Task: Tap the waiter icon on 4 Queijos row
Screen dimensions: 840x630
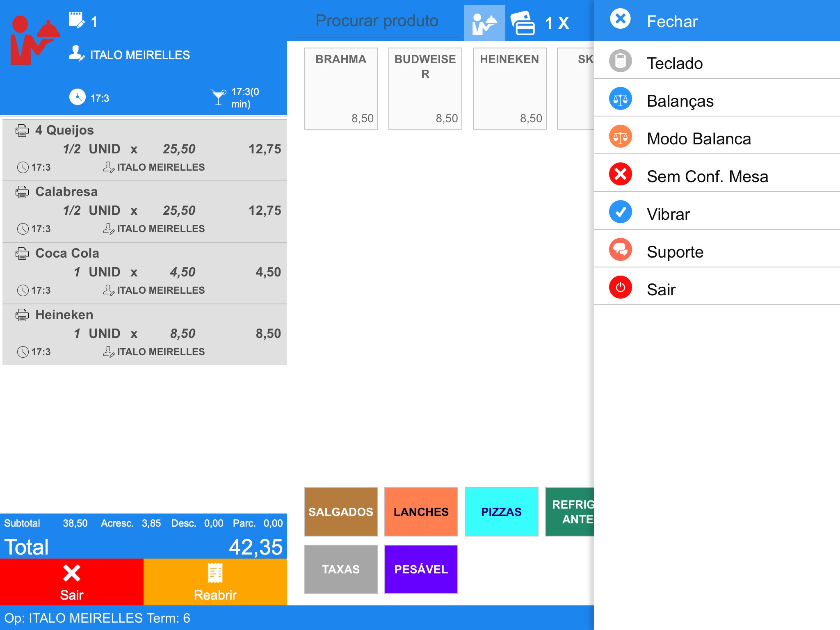Action: pyautogui.click(x=109, y=167)
